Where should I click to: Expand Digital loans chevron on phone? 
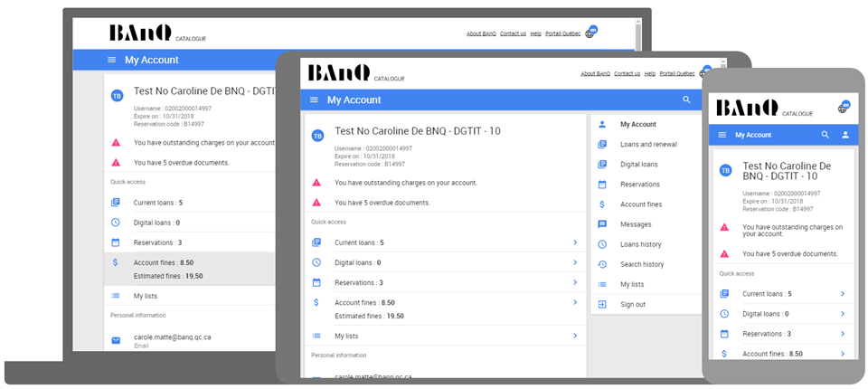(843, 314)
